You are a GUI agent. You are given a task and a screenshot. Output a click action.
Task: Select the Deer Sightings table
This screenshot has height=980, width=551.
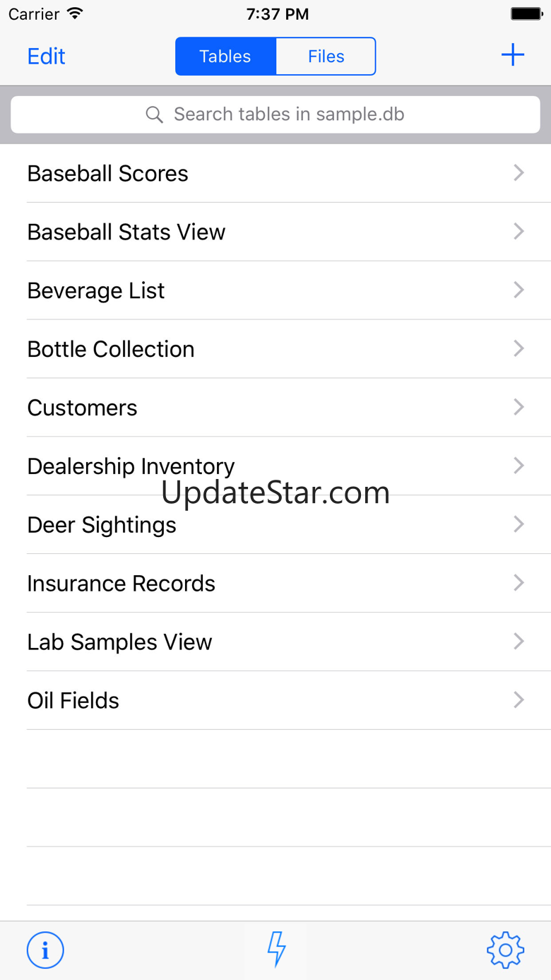coord(102,525)
